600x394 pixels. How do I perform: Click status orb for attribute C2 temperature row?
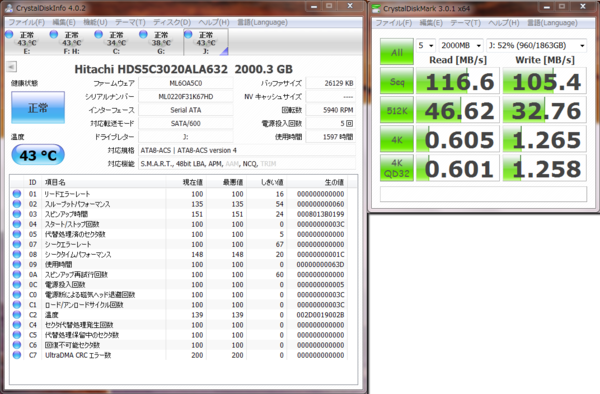point(17,314)
